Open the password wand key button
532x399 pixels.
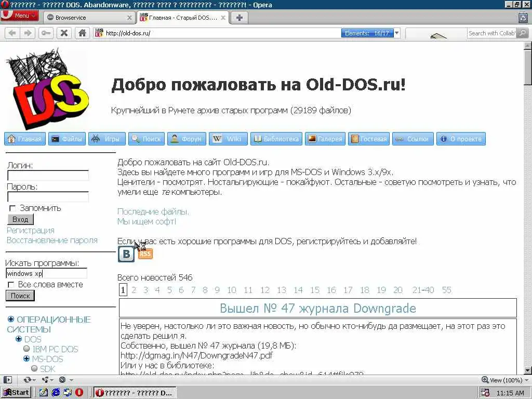pos(46,33)
